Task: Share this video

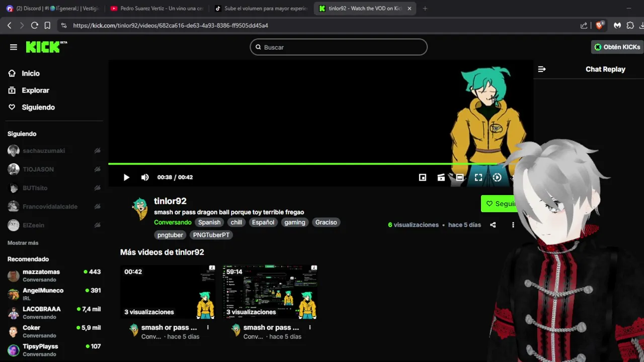Action: [493, 225]
